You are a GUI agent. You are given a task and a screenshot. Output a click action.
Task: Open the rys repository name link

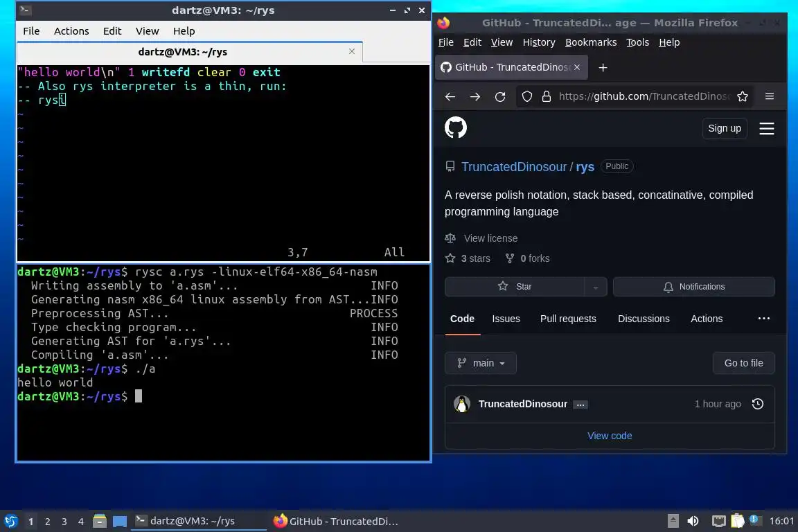coord(585,167)
